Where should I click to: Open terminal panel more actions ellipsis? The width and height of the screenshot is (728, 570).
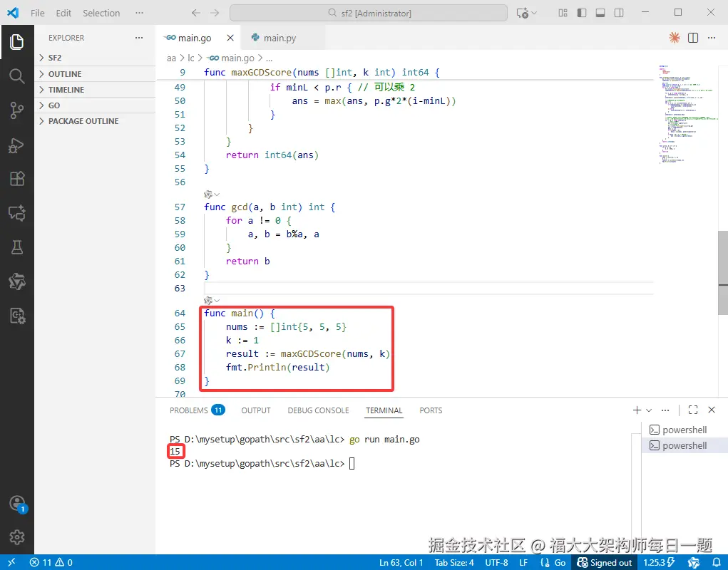pos(665,410)
